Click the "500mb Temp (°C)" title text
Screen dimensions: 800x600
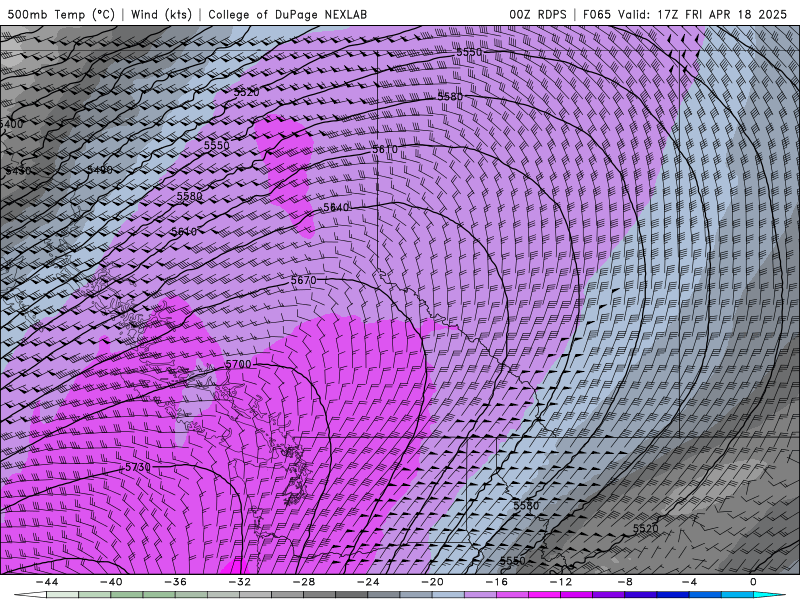point(61,14)
